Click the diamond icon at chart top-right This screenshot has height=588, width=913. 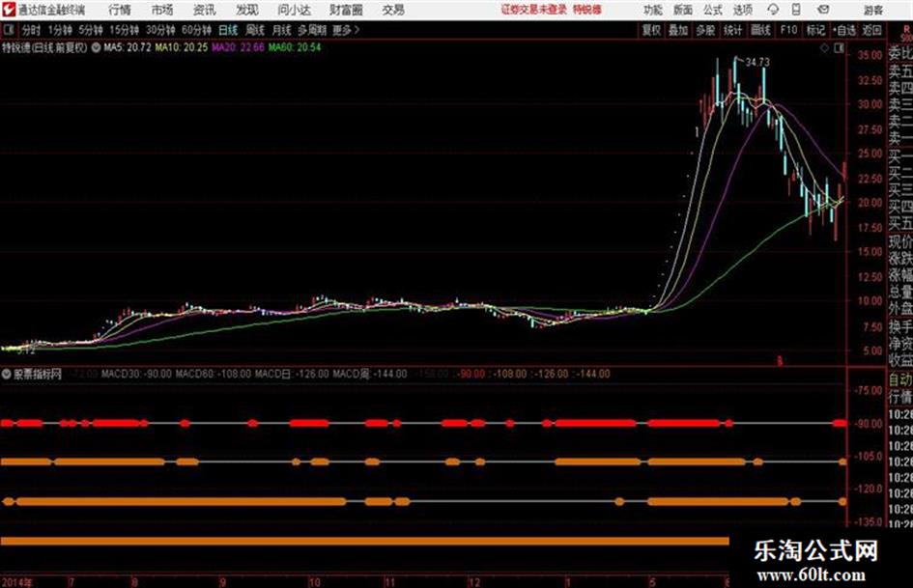pos(824,48)
